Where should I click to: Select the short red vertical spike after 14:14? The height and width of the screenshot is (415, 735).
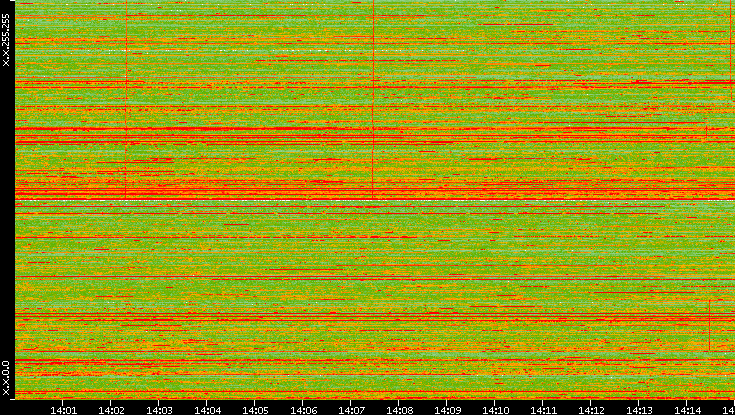point(710,325)
